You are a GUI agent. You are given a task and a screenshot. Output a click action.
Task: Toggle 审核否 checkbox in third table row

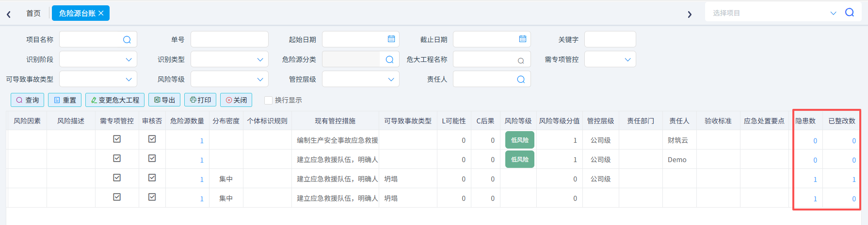tap(152, 178)
